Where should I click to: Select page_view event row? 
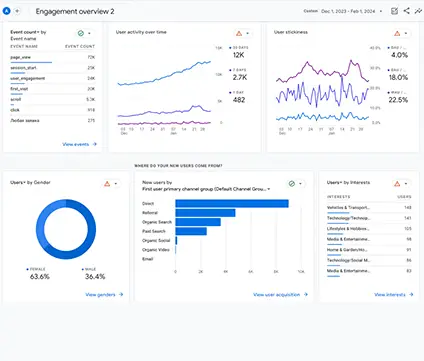click(53, 58)
